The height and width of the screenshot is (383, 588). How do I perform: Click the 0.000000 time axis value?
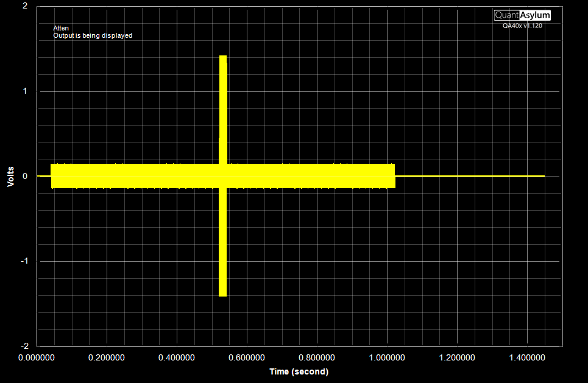click(x=37, y=357)
